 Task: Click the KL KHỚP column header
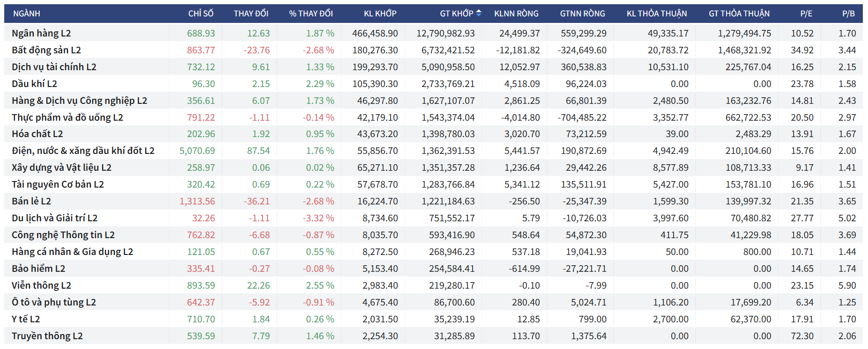click(x=380, y=14)
